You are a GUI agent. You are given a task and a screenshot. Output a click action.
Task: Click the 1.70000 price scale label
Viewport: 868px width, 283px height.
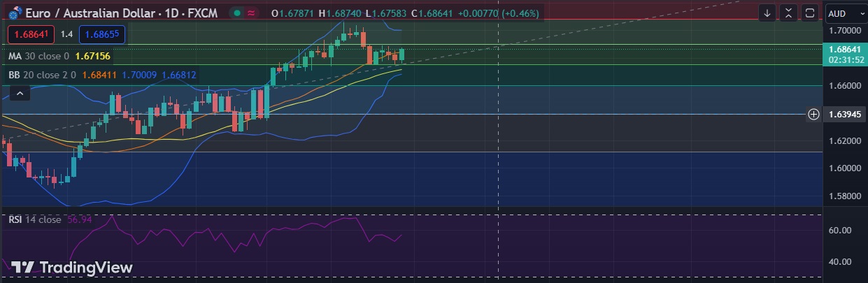coord(844,31)
